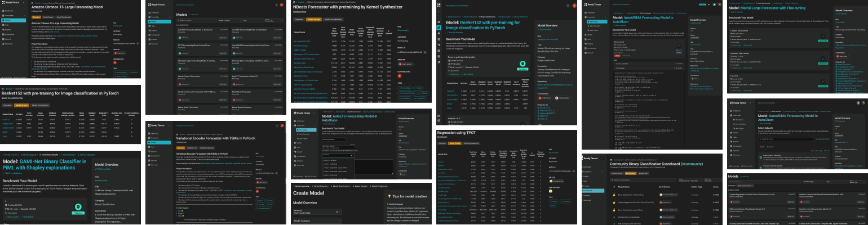Open Datasets in Amazon Chronos page sidebar
868x225 pixels.
pos(8,39)
